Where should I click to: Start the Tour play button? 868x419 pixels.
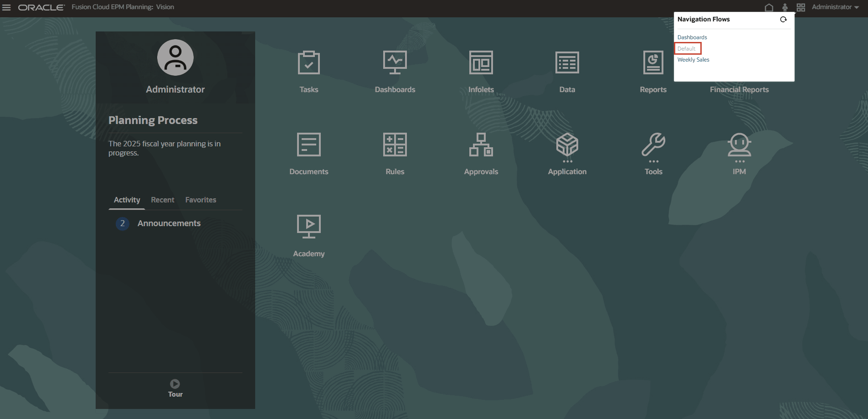tap(175, 384)
